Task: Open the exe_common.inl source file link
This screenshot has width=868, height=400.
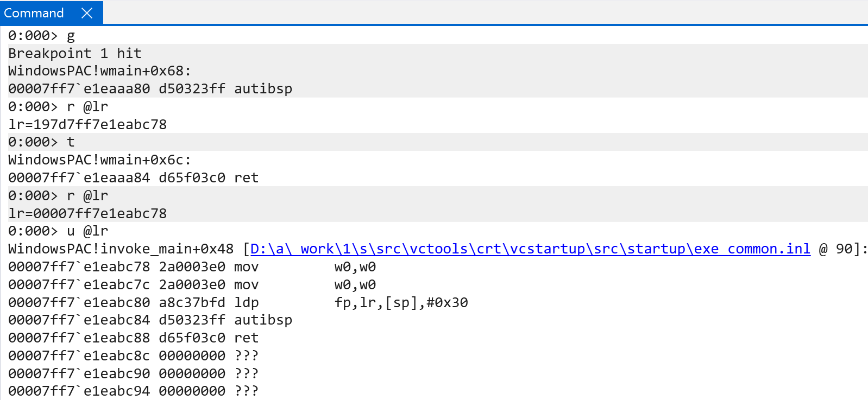Action: tap(530, 249)
